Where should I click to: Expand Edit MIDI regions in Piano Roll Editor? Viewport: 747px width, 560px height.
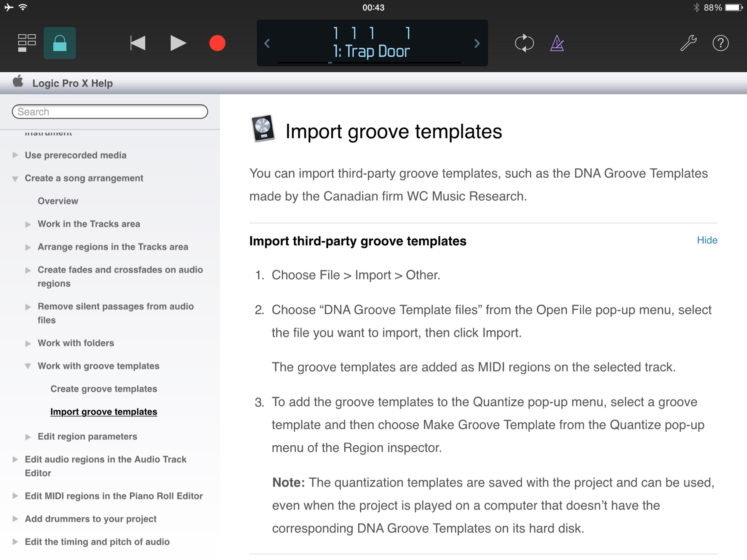point(15,496)
